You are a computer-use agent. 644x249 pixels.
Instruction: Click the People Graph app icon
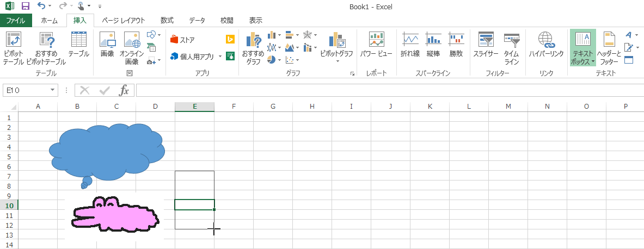tap(230, 56)
